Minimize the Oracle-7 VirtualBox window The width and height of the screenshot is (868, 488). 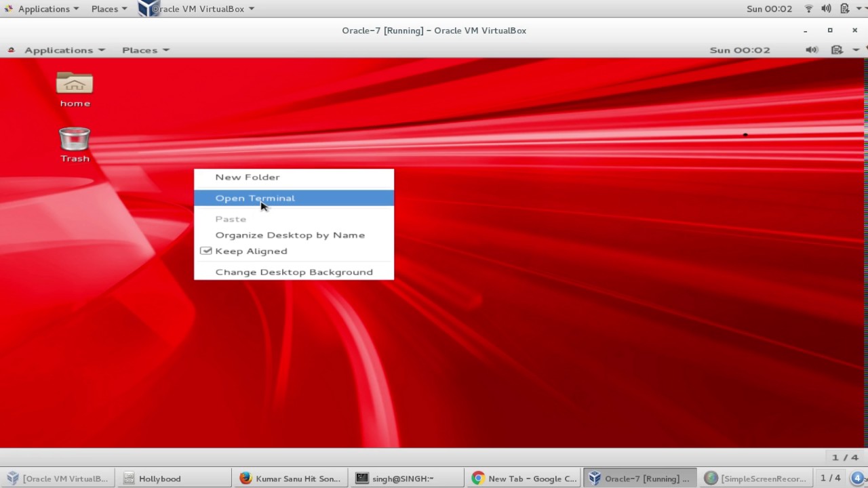806,30
